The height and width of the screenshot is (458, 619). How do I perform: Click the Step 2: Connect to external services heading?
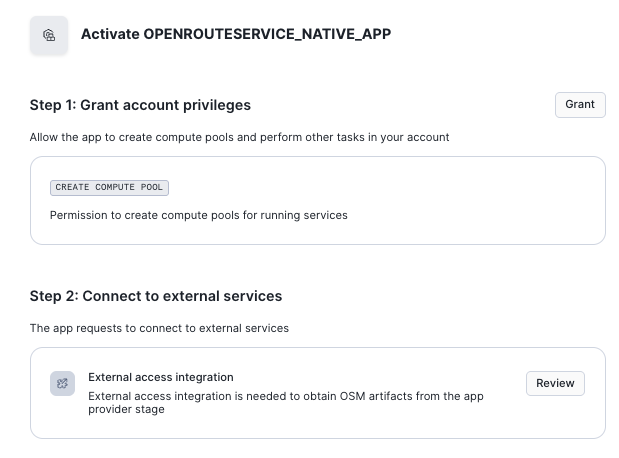pyautogui.click(x=156, y=296)
